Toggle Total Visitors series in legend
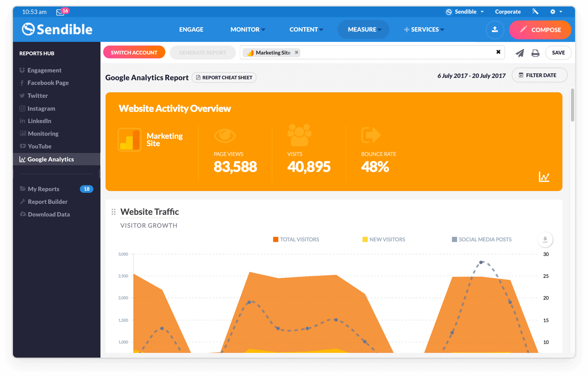The width and height of the screenshot is (588, 377). (x=296, y=239)
